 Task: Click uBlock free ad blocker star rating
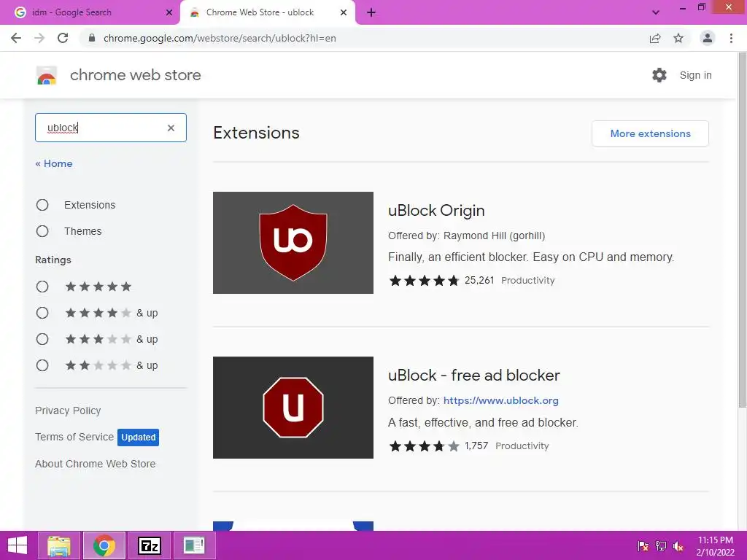click(424, 446)
